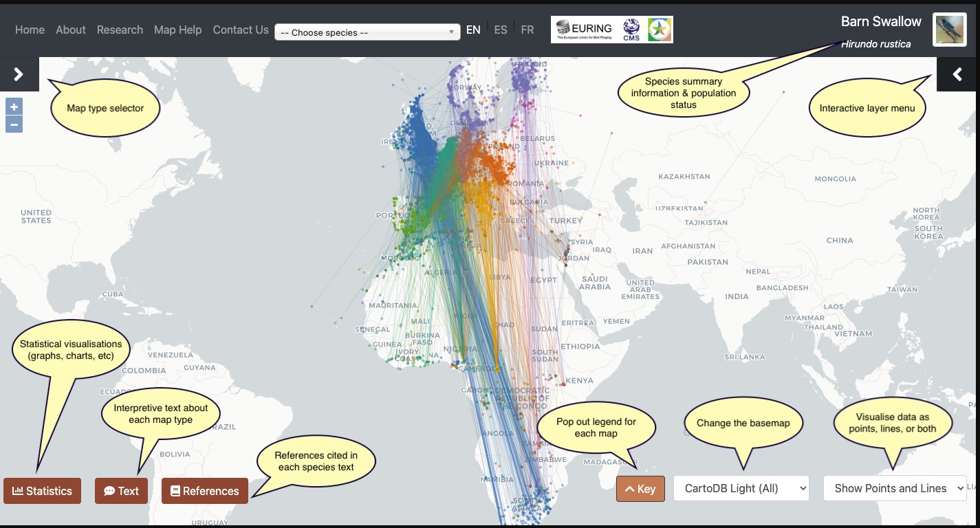
Task: Zoom in with the plus map button
Action: [14, 107]
